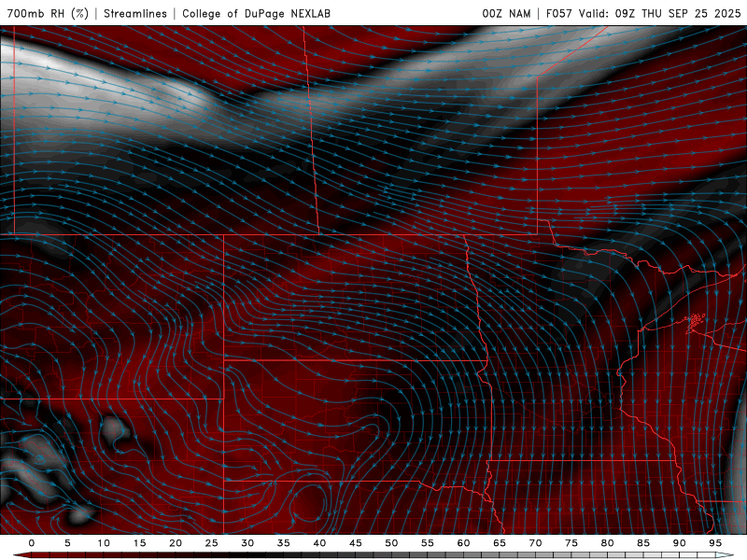
Task: Click the colorbar label '30'
Action: pyautogui.click(x=247, y=543)
